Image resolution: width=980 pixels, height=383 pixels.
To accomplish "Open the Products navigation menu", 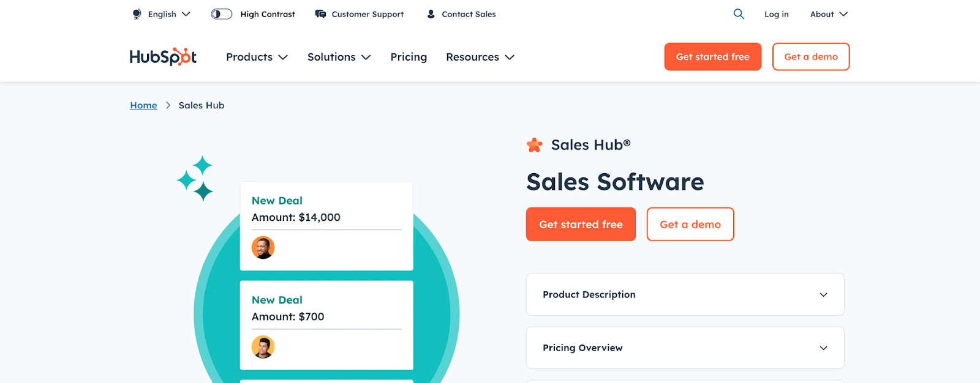I will point(257,57).
